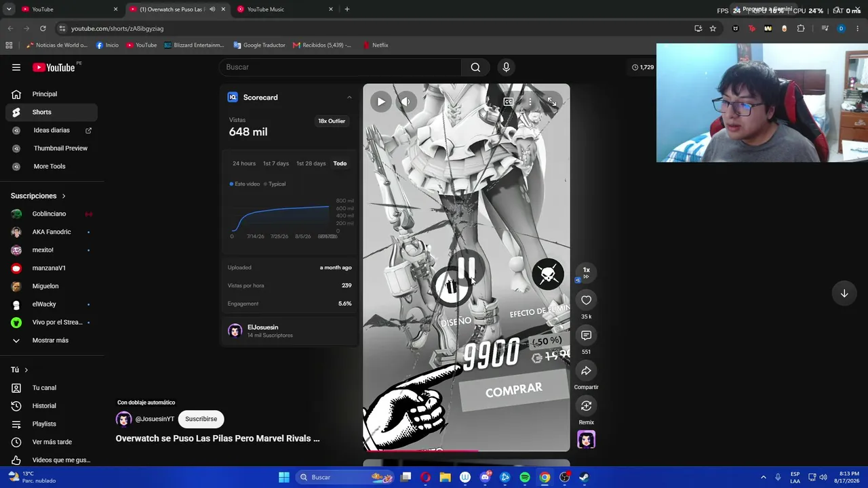Select the 24 hours range tab
The width and height of the screenshot is (868, 488).
244,163
